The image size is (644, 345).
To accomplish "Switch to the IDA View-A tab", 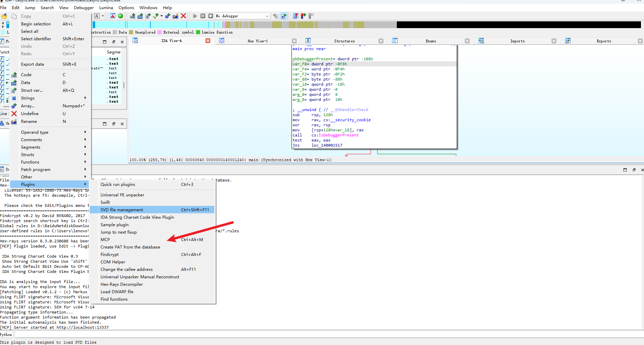I will (x=171, y=41).
